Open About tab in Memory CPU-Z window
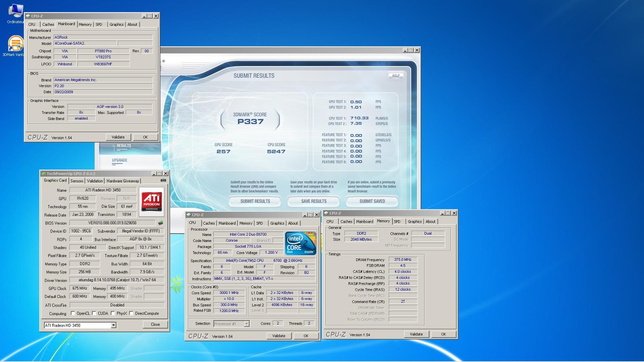 (x=431, y=221)
